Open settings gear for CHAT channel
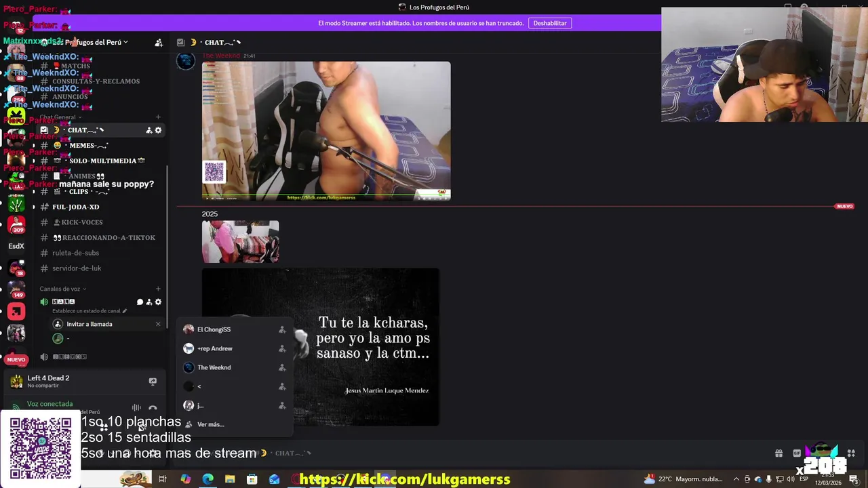Screen dimensions: 868x488 158,130
